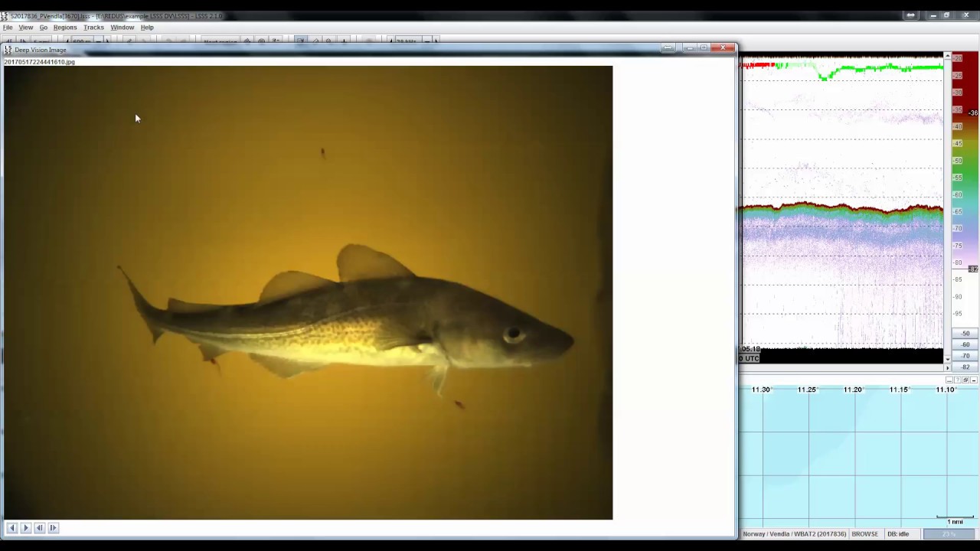
Task: Click the -75 level on the dB color scale
Action: [x=958, y=246]
